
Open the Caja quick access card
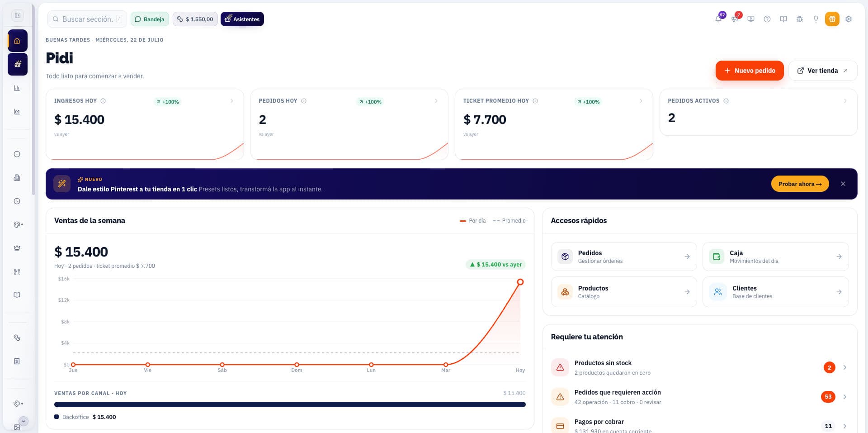coord(775,257)
